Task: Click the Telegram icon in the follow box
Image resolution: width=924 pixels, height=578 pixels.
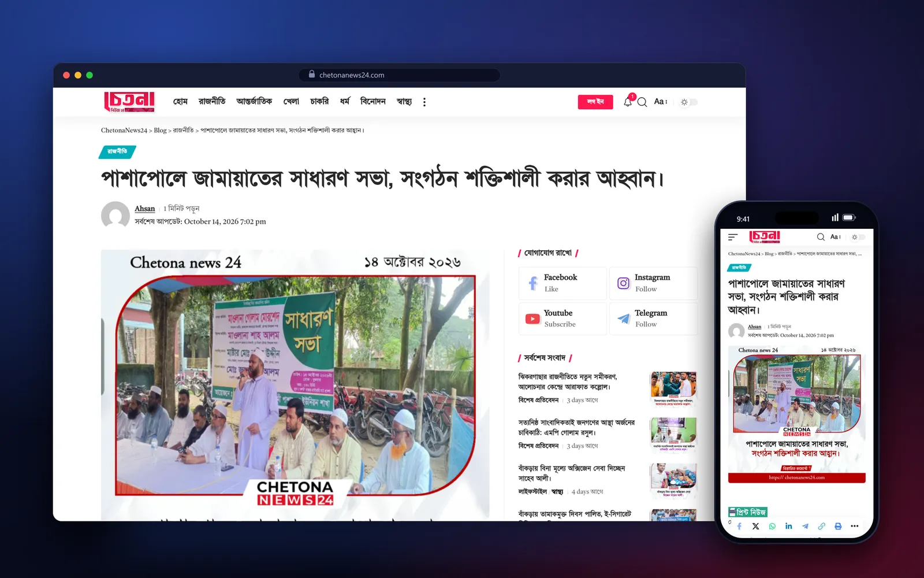Action: click(624, 318)
